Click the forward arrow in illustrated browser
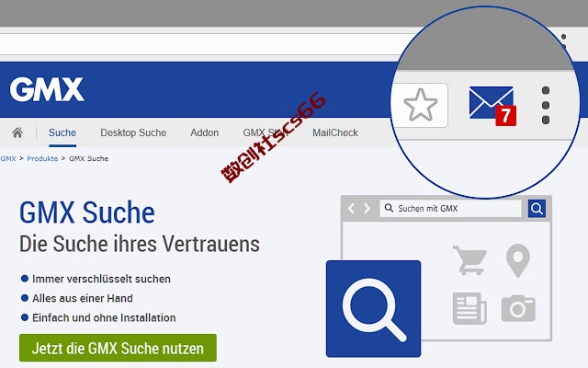This screenshot has height=368, width=588. click(367, 208)
